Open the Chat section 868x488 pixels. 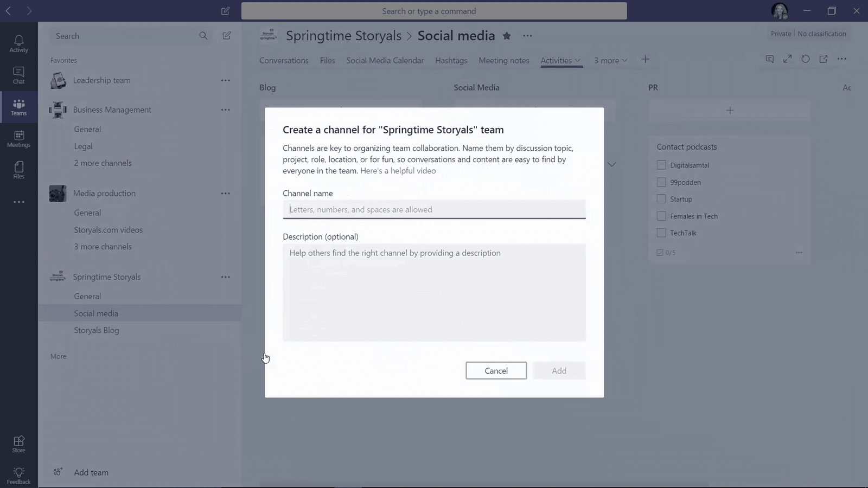tap(18, 75)
